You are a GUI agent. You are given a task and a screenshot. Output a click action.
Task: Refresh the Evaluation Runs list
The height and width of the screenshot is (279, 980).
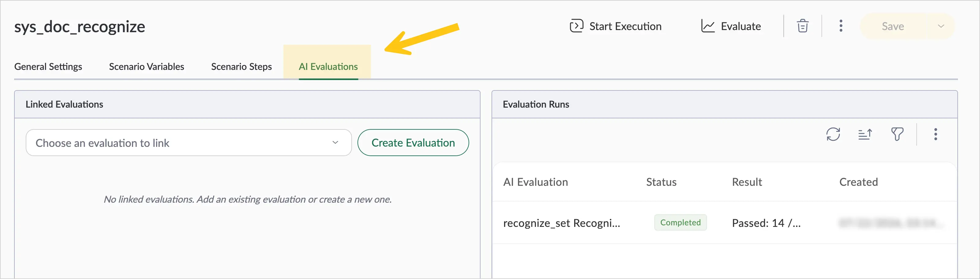tap(833, 134)
